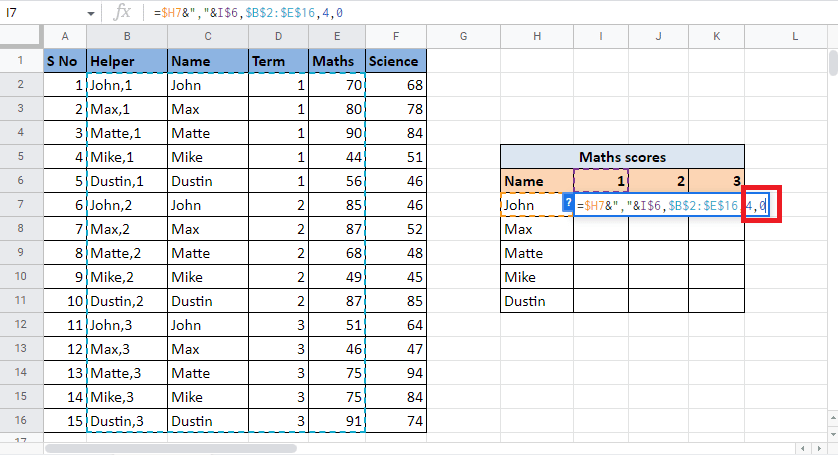Click inside the formula bar text

[x=400, y=13]
